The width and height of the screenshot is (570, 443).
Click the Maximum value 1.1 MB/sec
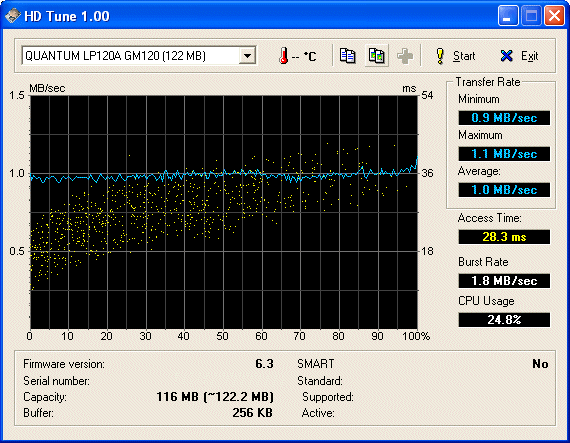[x=504, y=154]
